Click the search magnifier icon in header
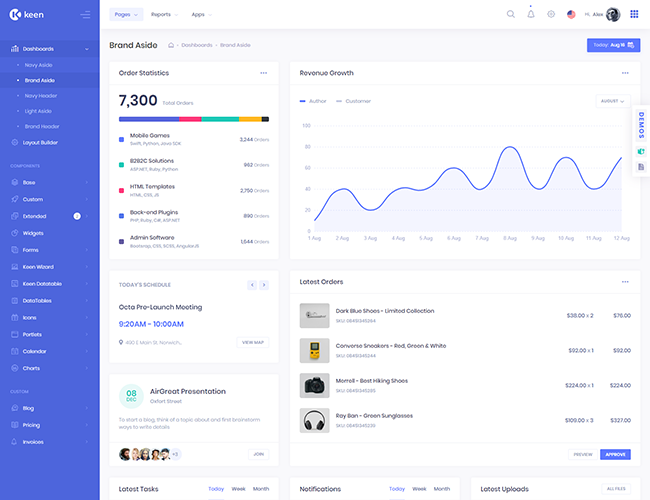 point(511,14)
